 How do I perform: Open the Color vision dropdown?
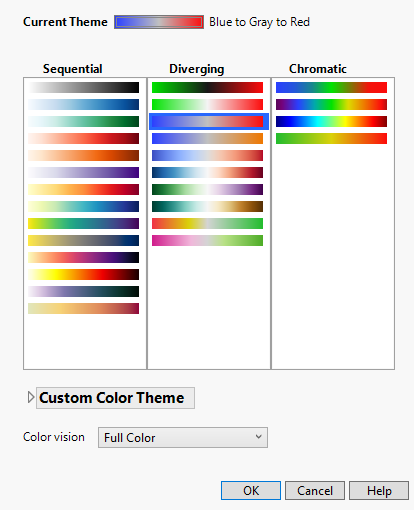183,437
